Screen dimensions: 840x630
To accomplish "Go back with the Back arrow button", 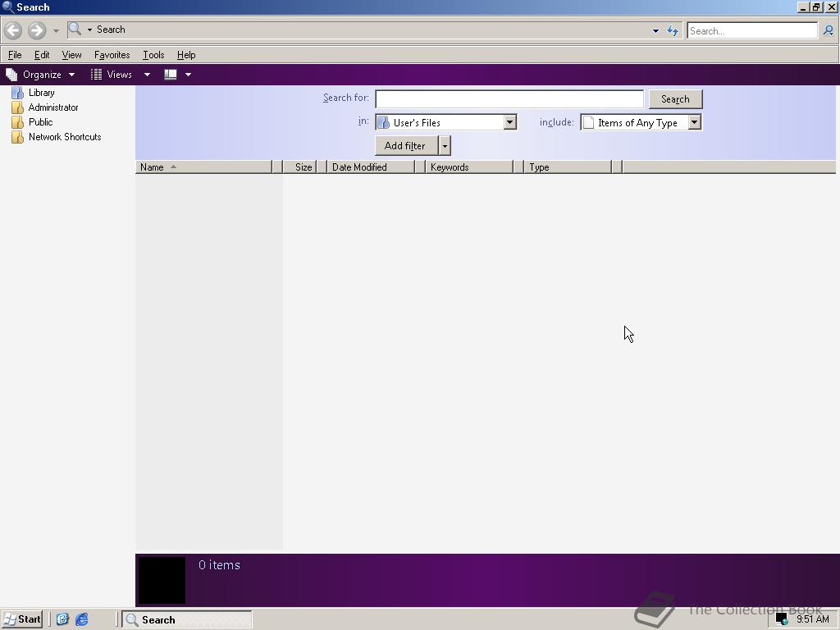I will point(13,30).
